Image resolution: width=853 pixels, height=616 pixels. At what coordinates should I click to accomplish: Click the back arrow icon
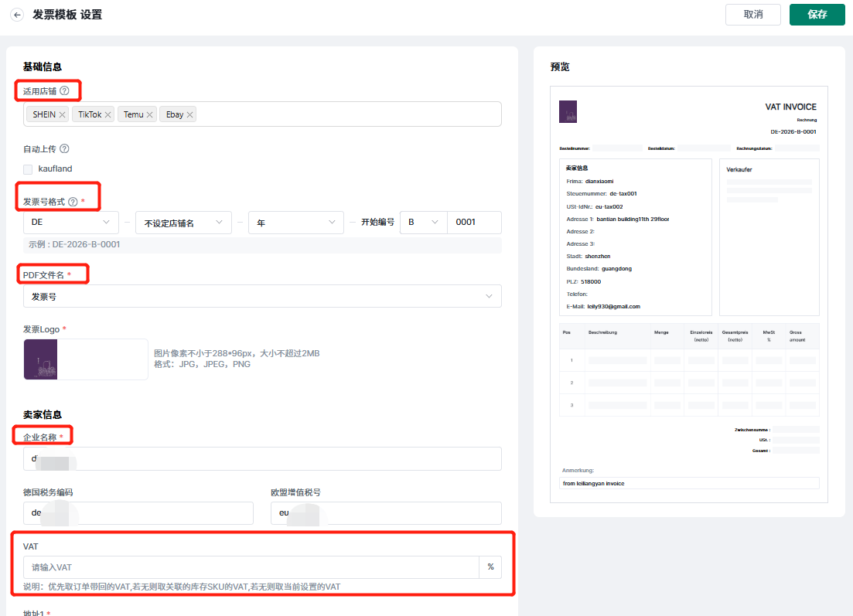pyautogui.click(x=17, y=15)
